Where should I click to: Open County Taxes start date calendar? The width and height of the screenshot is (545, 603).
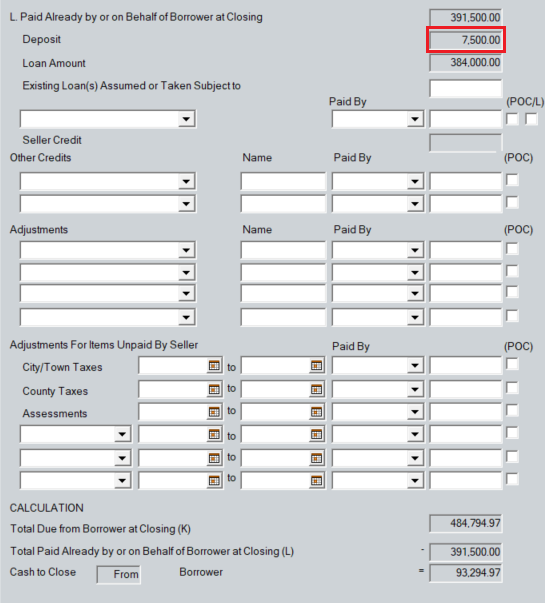[x=214, y=390]
